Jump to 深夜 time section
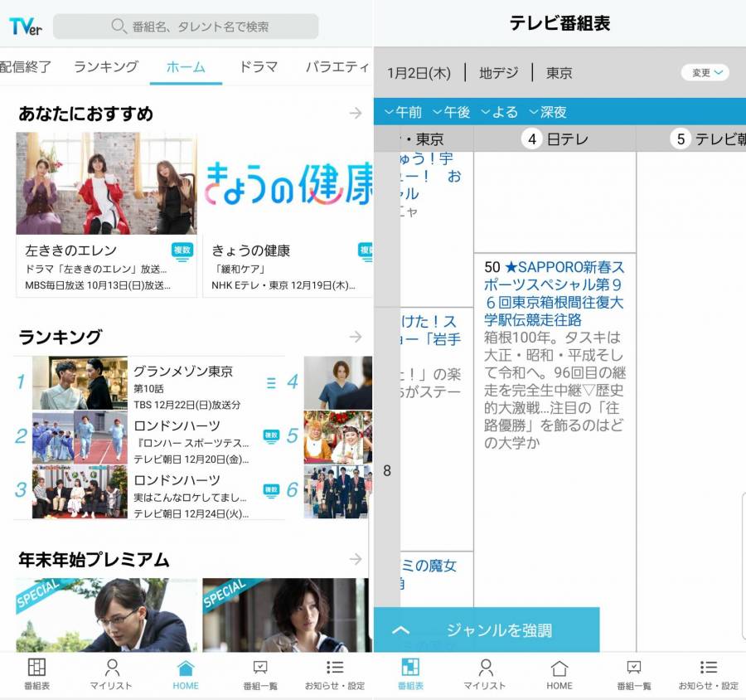 tap(548, 112)
